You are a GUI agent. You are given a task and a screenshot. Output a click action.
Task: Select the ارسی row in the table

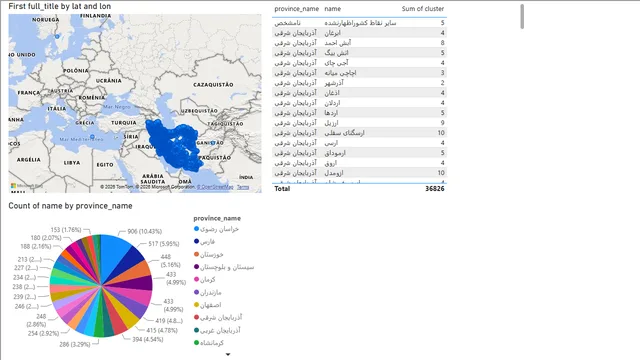(359, 143)
